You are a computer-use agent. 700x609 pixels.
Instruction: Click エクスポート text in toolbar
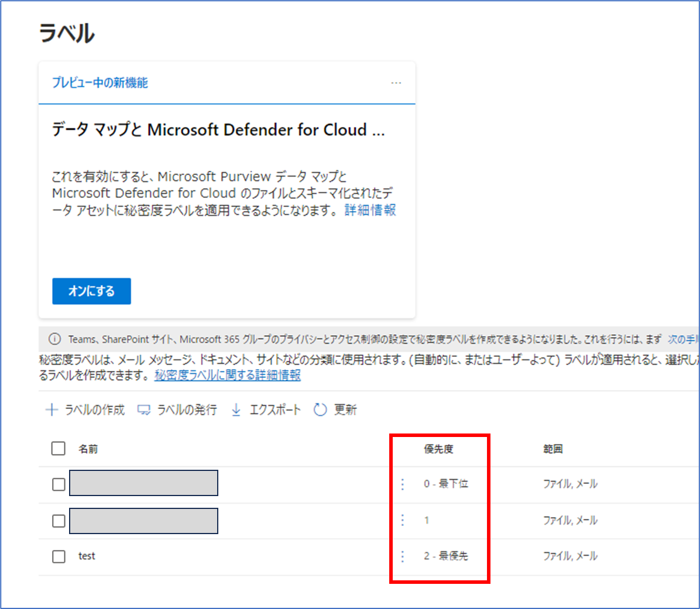point(275,410)
